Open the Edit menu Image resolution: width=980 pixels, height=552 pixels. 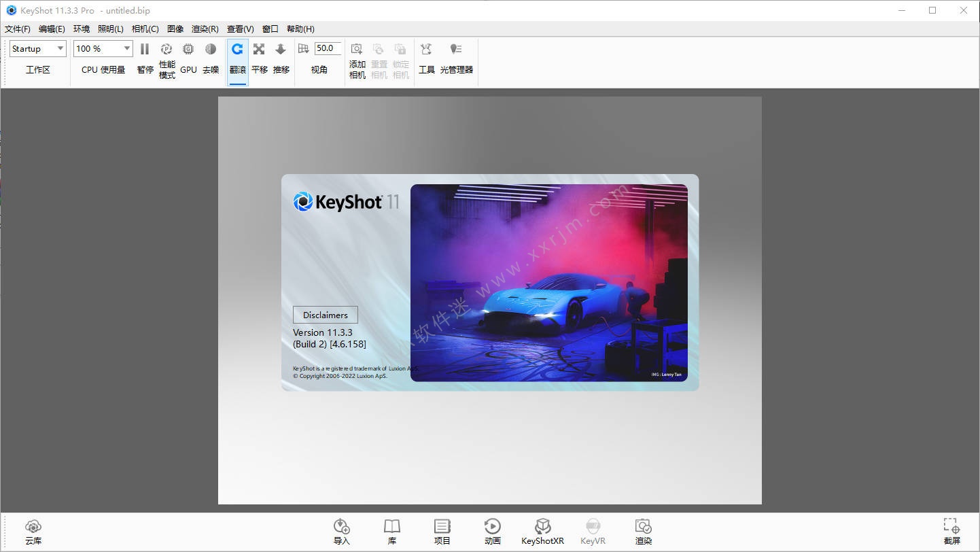pyautogui.click(x=52, y=29)
